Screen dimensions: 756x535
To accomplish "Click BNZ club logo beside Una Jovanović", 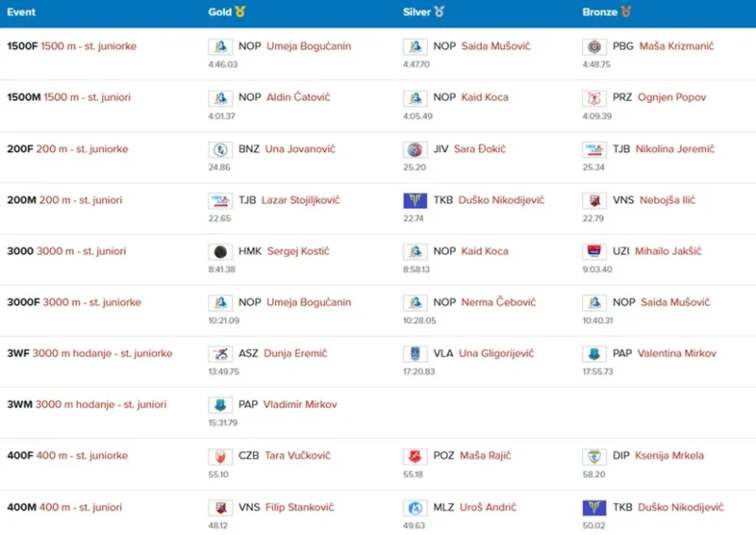I will pyautogui.click(x=220, y=149).
